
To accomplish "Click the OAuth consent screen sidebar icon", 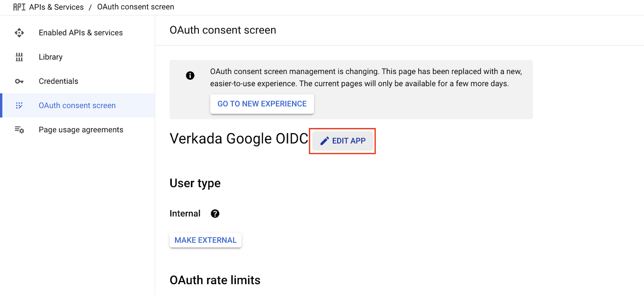I will 19,106.
